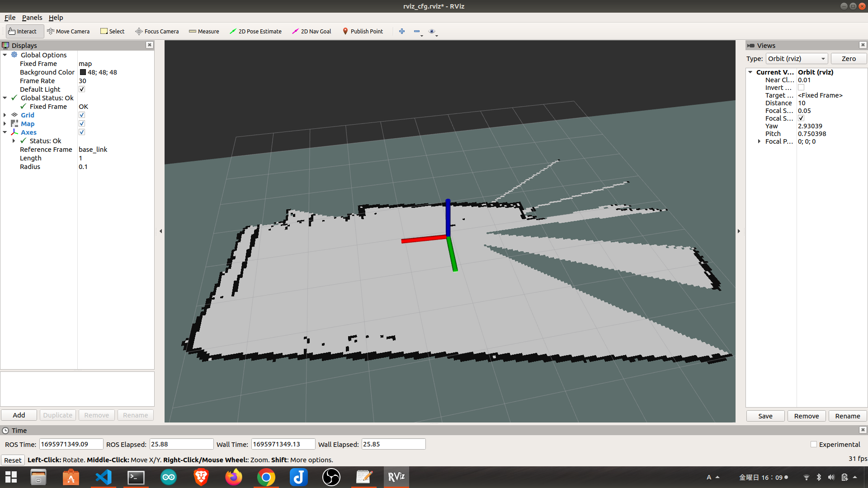Select the 2D Pose Estimate tool

pyautogui.click(x=256, y=31)
